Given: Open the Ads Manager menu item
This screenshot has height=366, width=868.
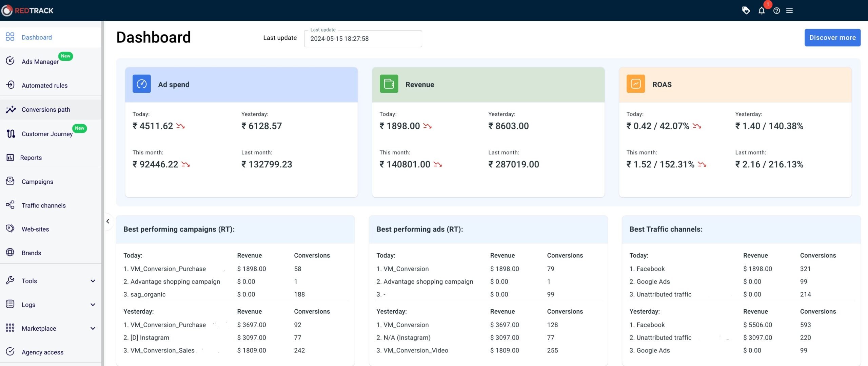Looking at the screenshot, I should coord(40,61).
